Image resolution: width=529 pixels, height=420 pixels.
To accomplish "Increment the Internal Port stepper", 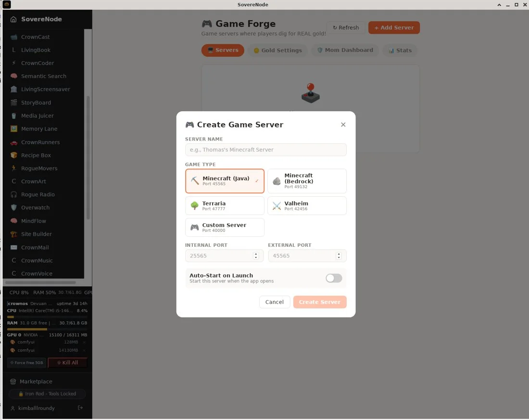I will (x=256, y=254).
